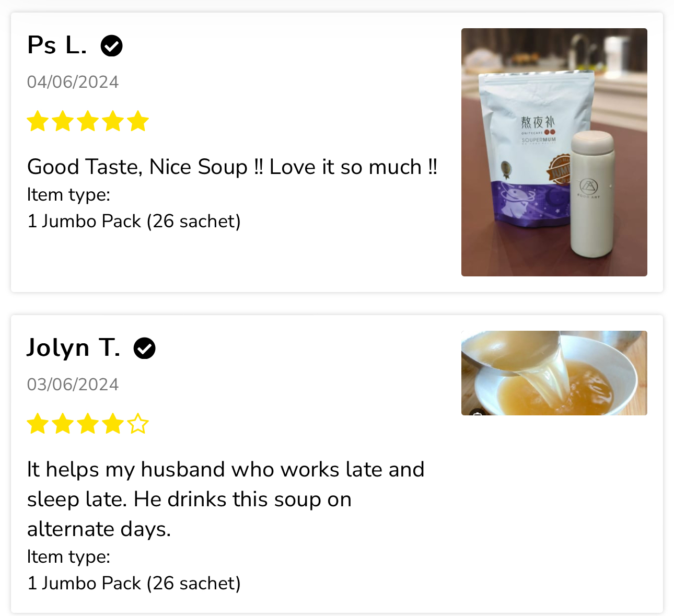Select reviewer name Jolyn T.
Viewport: 674px width, 616px height.
point(74,348)
